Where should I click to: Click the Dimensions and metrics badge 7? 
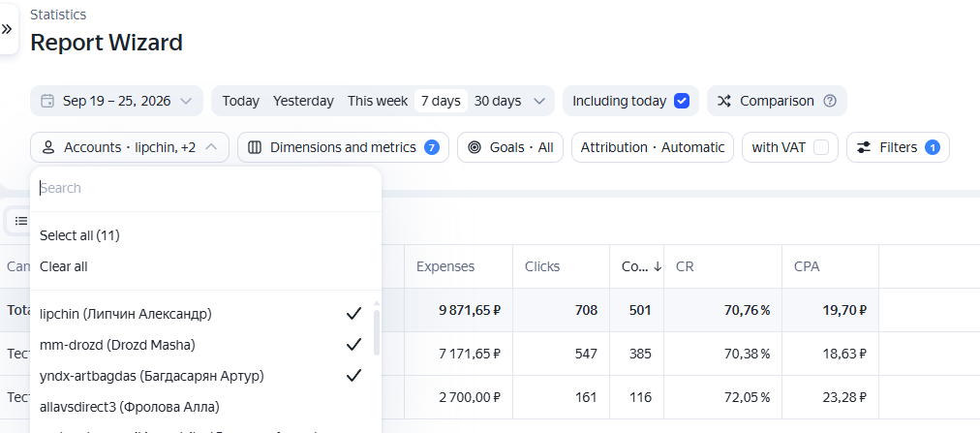pos(431,147)
